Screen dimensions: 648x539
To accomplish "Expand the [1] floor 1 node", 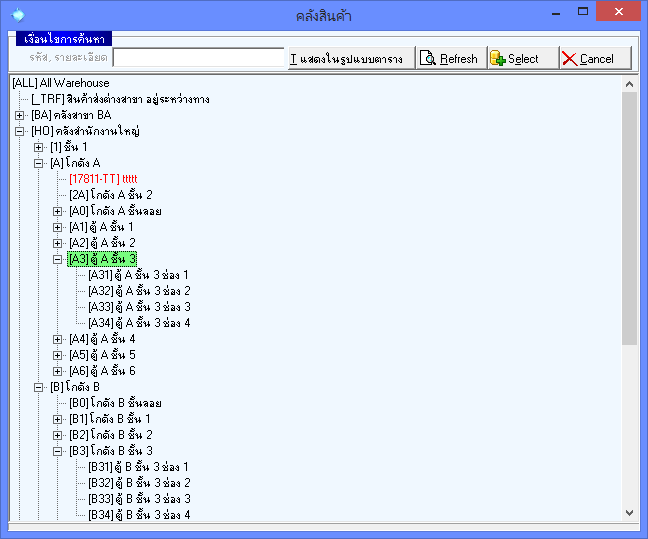I will pyautogui.click(x=39, y=147).
